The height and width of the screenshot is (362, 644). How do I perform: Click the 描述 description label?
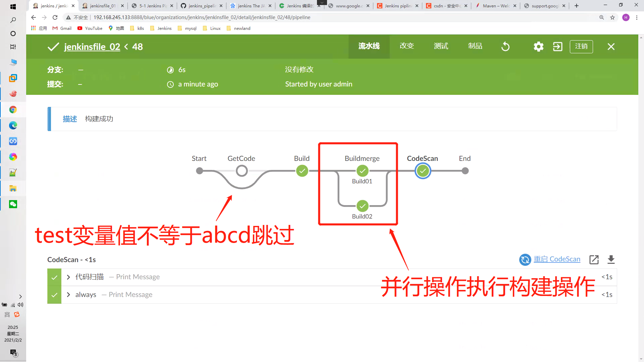pos(70,119)
